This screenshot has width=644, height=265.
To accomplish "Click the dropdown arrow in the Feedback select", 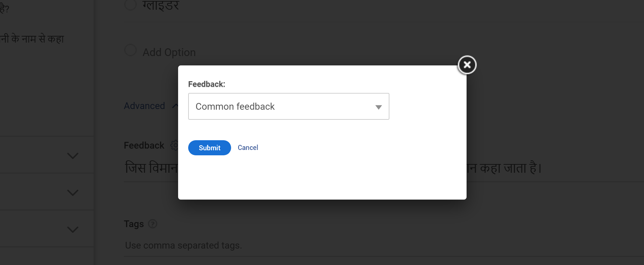I will click(379, 107).
